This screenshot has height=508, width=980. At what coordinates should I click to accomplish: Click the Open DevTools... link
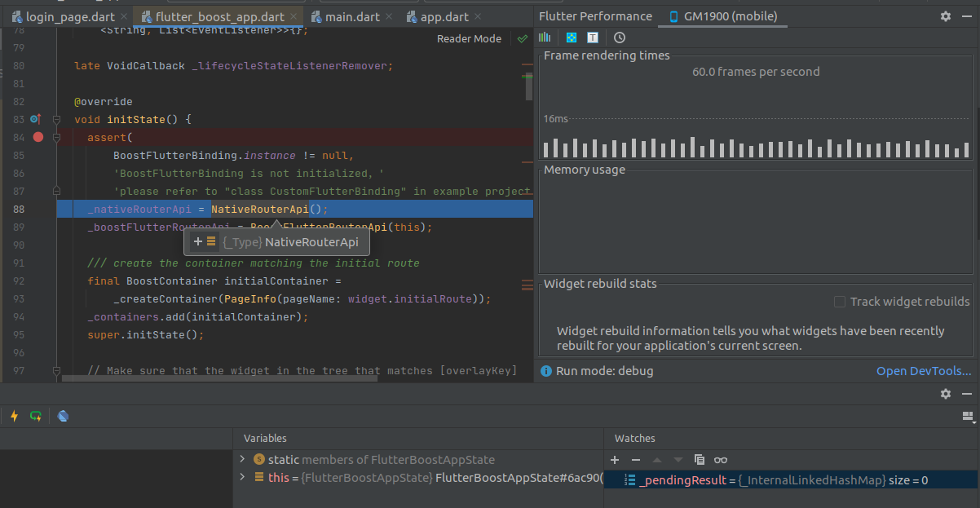924,371
